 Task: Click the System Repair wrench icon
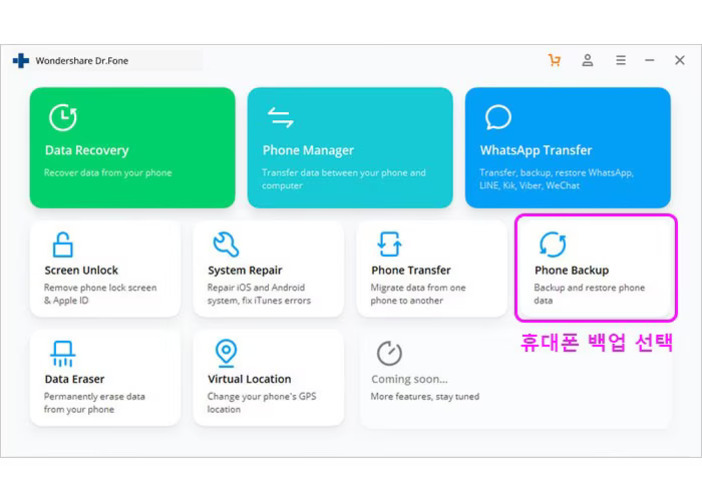point(226,244)
